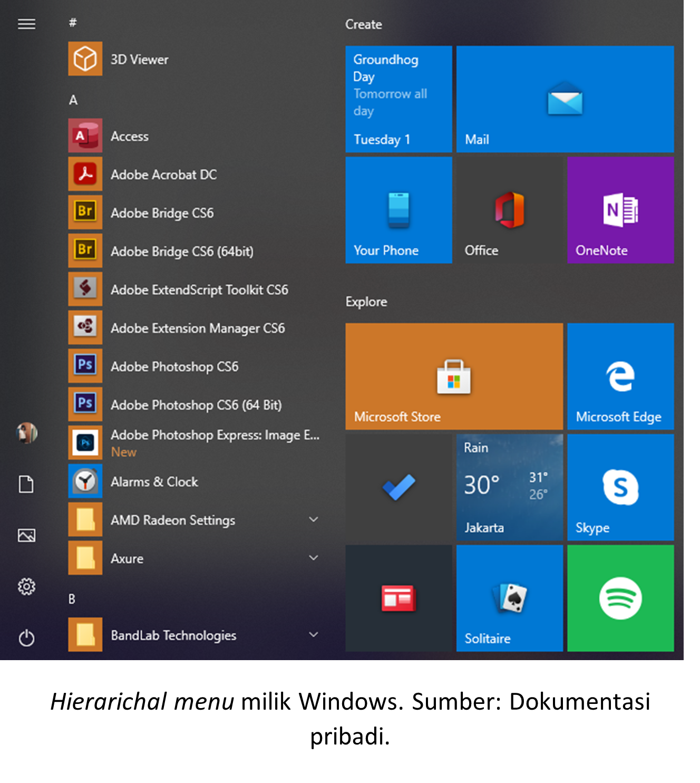700x783 pixels.
Task: Open Adobe ExtendScript Toolkit CS6 icon
Action: coord(85,289)
